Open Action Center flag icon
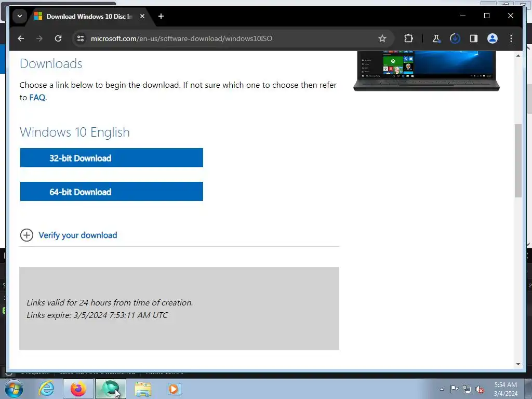Screen dimensions: 532x399 [x=454, y=389]
